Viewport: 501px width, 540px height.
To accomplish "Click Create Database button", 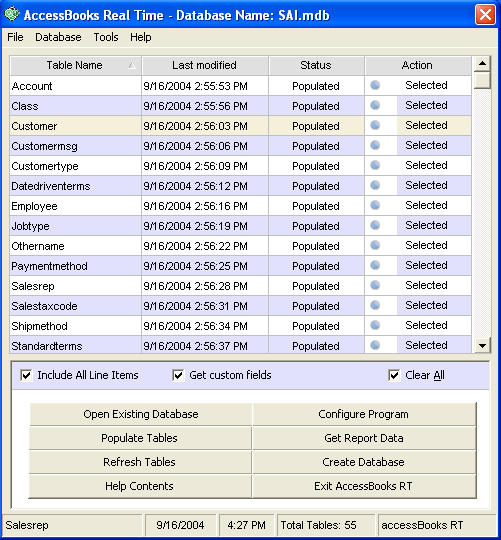I will (x=364, y=462).
